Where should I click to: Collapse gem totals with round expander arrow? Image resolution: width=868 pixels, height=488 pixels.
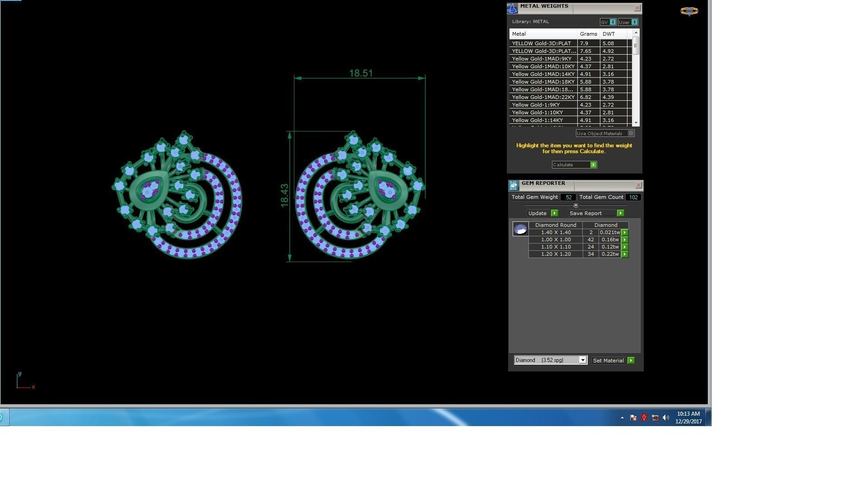576,205
